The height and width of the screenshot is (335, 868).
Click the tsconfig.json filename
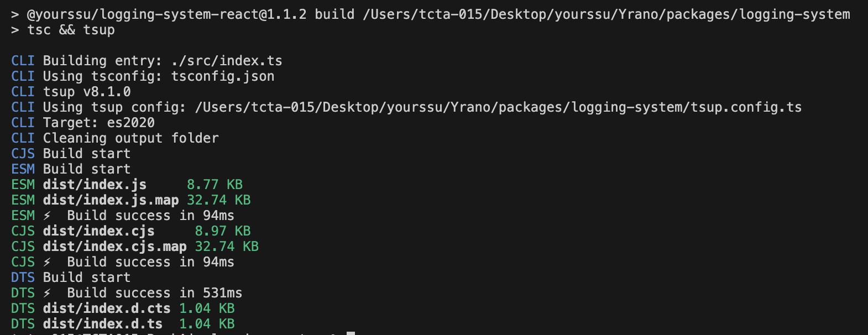(x=223, y=76)
